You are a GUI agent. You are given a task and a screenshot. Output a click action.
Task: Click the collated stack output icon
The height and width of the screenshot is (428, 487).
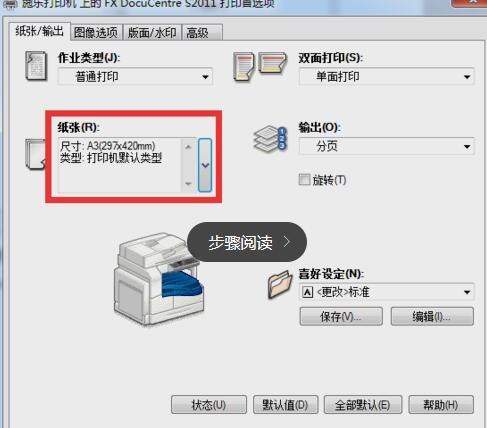(270, 139)
